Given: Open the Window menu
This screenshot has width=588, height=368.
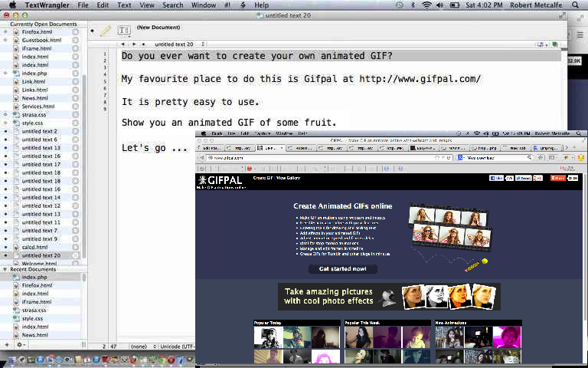Looking at the screenshot, I should pyautogui.click(x=203, y=5).
